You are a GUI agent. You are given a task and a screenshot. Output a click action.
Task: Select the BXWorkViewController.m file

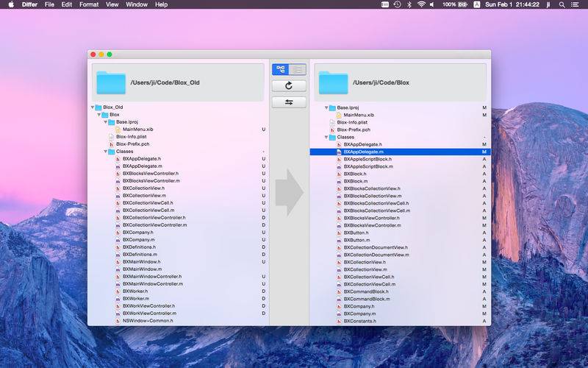pos(150,314)
